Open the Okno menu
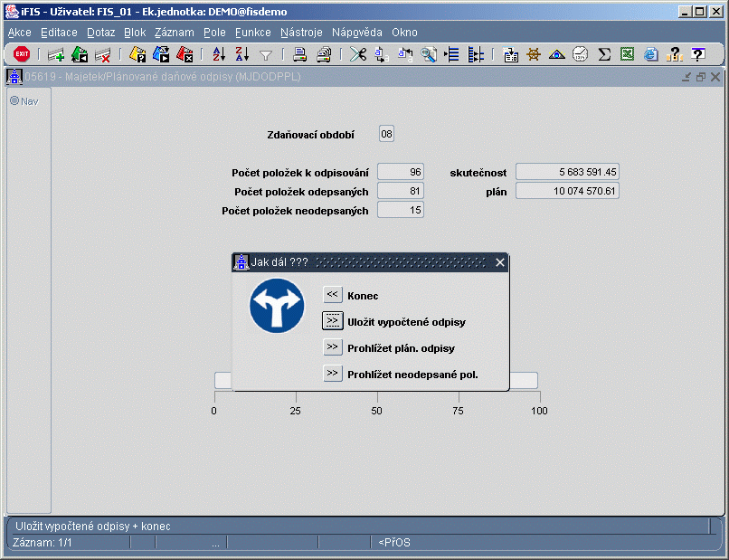Screen dimensions: 729x560 (404, 33)
